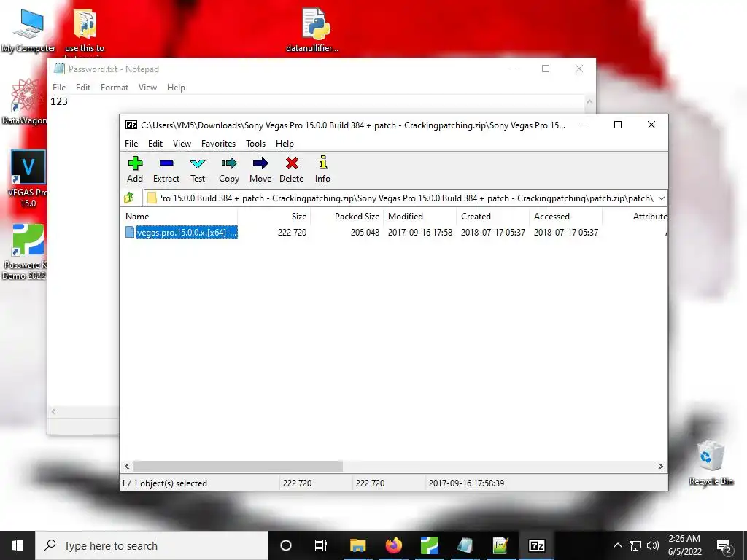Open the Notepad File menu

pos(59,87)
